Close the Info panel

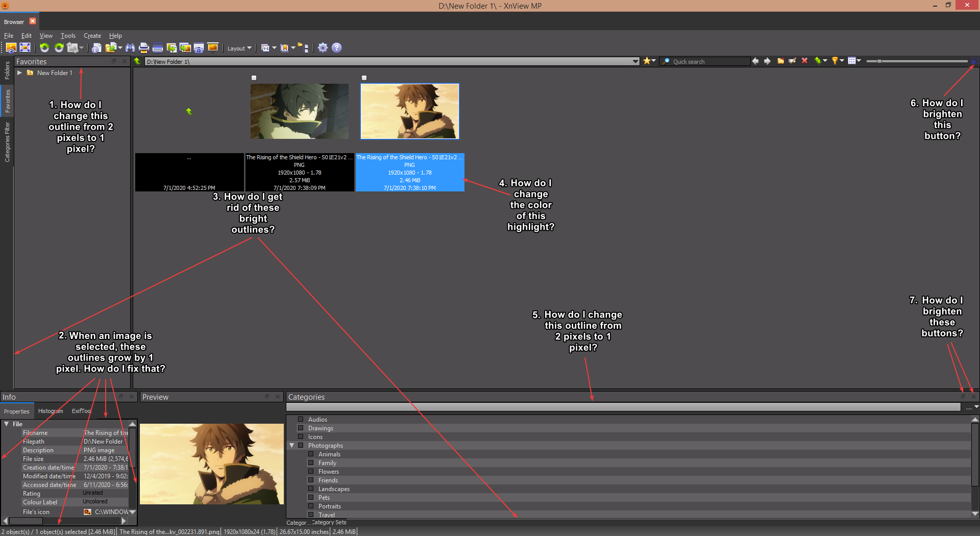(x=132, y=397)
